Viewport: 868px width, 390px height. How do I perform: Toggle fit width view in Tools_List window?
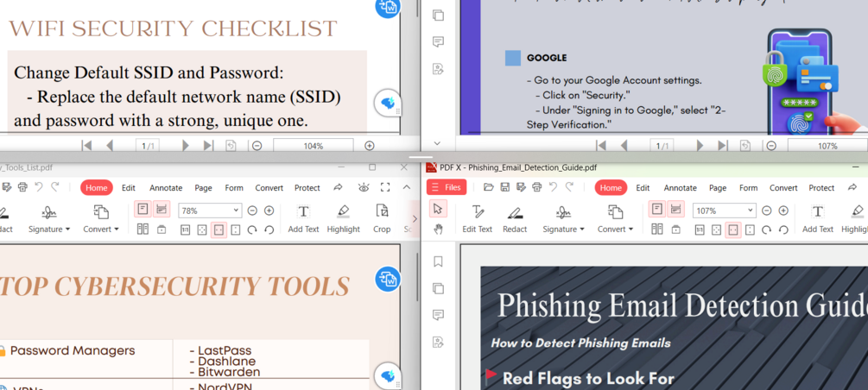pyautogui.click(x=219, y=230)
